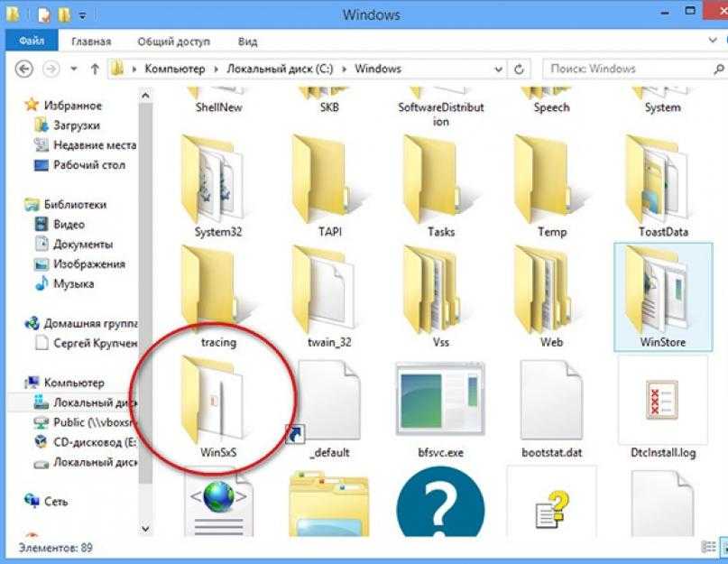The width and height of the screenshot is (728, 564).
Task: Open the Вид ribbon tab
Action: point(247,42)
